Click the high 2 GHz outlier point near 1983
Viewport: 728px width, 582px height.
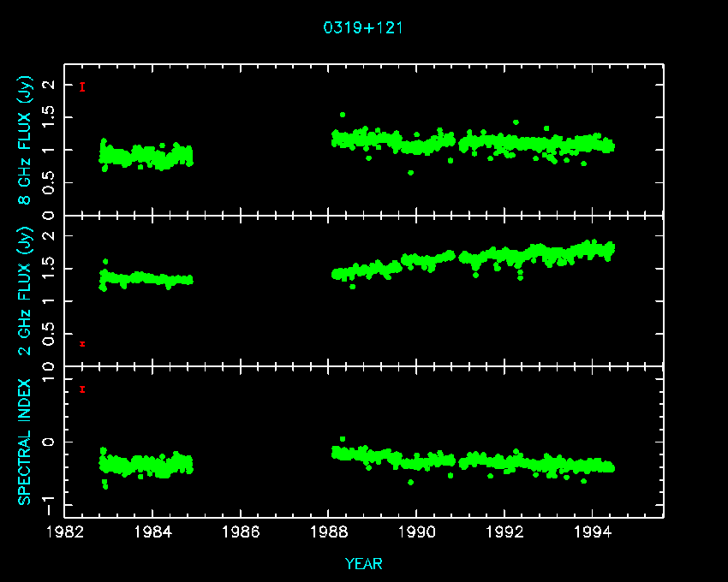coord(105,262)
